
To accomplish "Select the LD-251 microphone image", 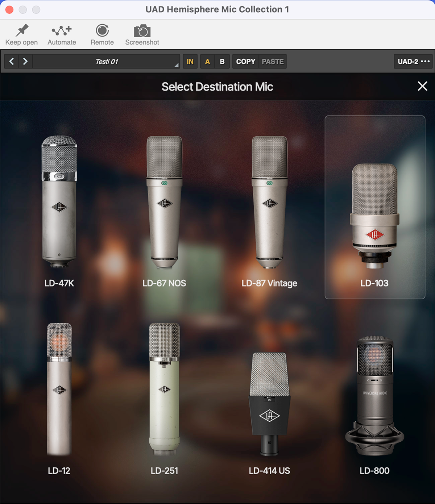I will pos(164,389).
